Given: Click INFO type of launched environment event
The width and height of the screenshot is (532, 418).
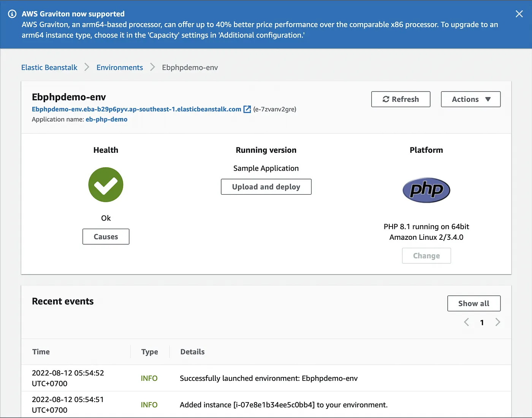Looking at the screenshot, I should tap(149, 378).
